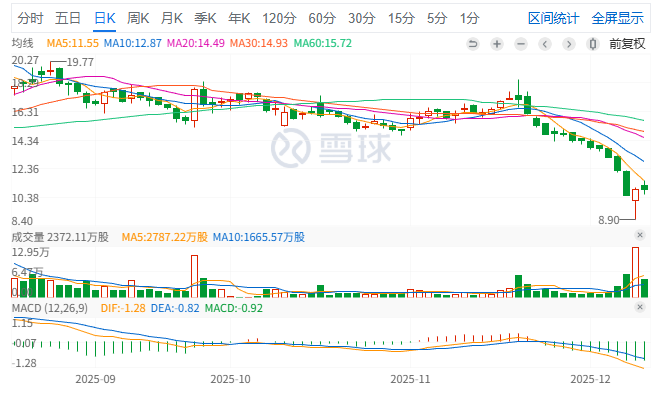This screenshot has width=665, height=393.
Task: Click the 2025-09 date axis label
Action: point(95,379)
